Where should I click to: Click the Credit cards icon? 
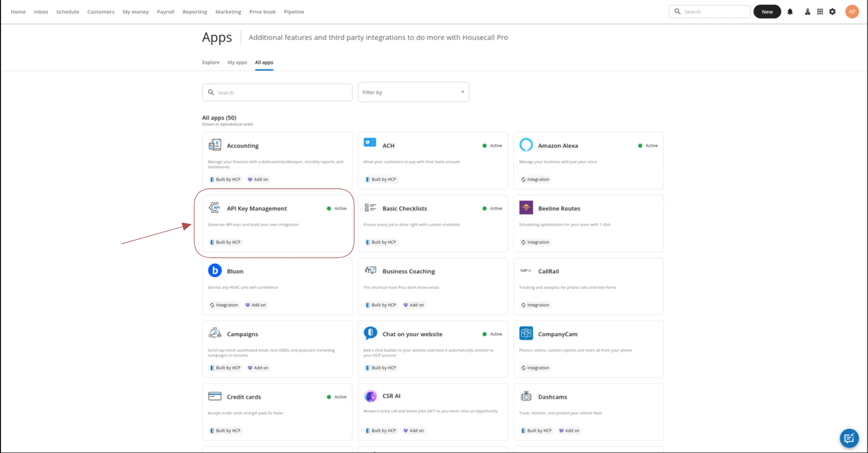click(215, 396)
